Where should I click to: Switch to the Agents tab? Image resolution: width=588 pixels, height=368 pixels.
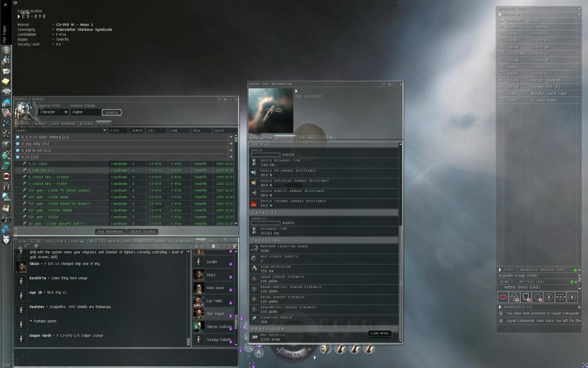point(40,123)
